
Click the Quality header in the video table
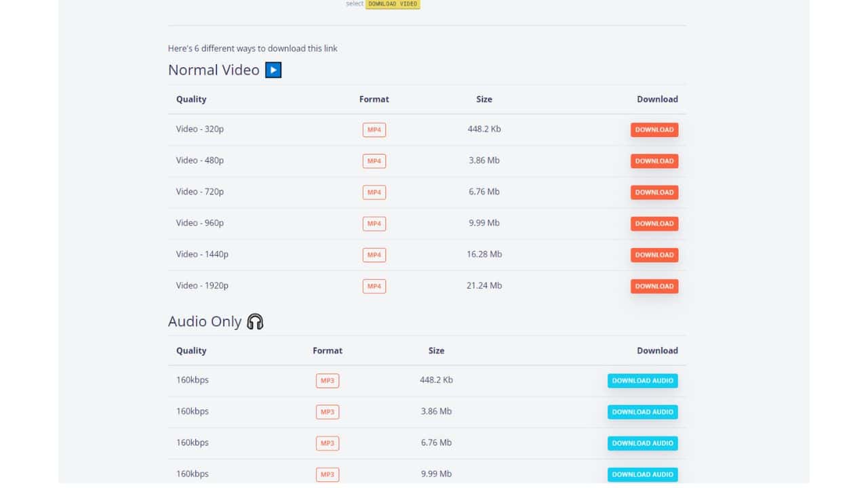click(x=191, y=99)
